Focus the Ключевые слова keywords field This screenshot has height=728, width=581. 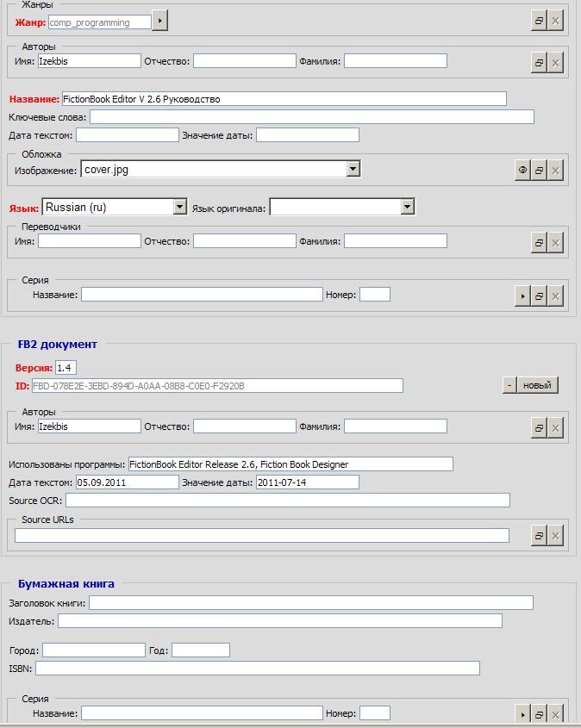311,116
